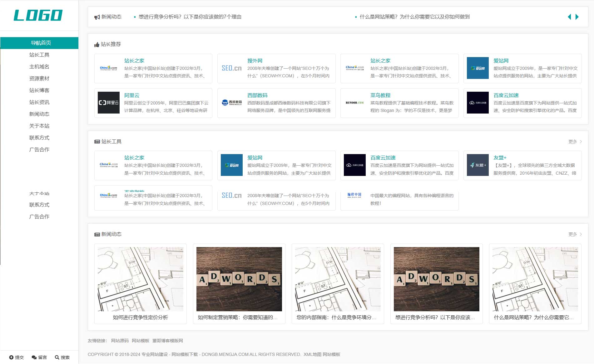The width and height of the screenshot is (594, 364).
Task: Open ticker news 什么是网站策略
Action: pyautogui.click(x=415, y=17)
